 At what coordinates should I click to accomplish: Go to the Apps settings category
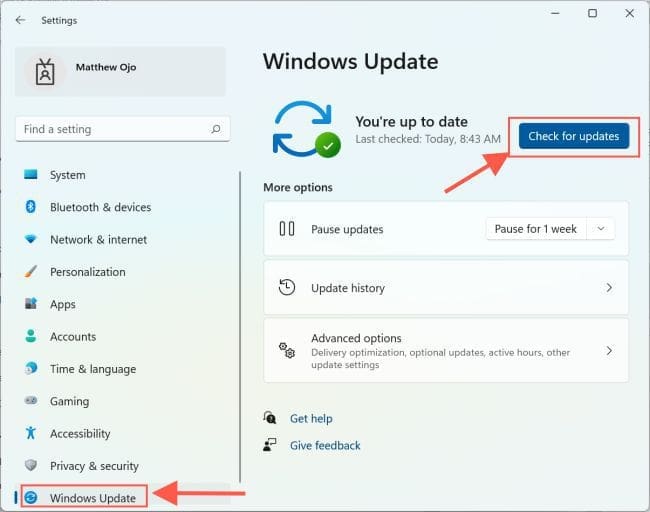click(62, 304)
